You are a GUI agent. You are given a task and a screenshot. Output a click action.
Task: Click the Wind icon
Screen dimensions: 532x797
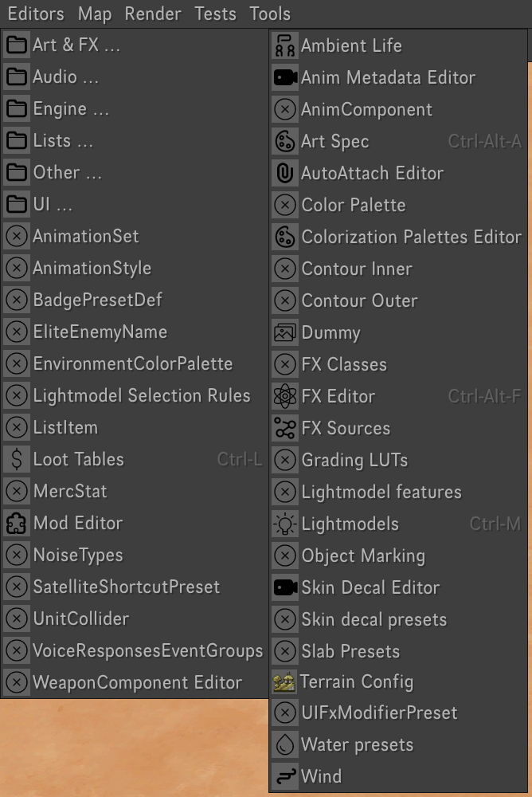(284, 776)
